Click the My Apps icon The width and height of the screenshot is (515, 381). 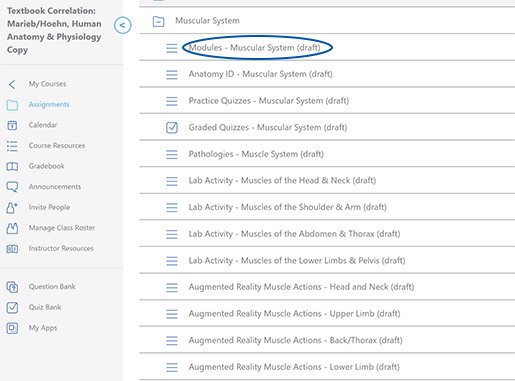(x=12, y=328)
